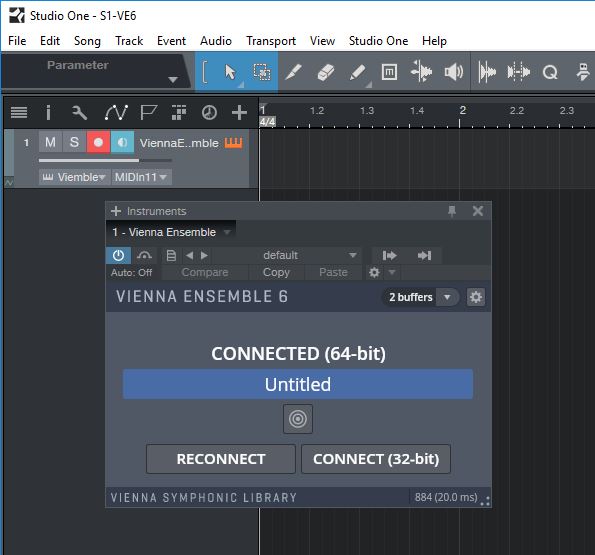Open the Viemble instrument output dropdown
Viewport: 595px width, 555px height.
(74, 177)
